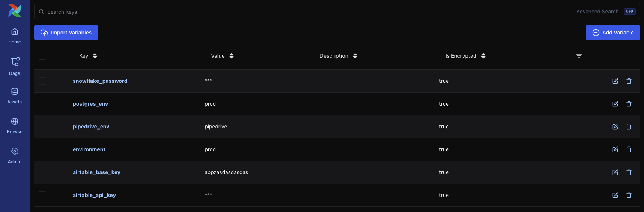Click the Add Variable button
Screen dimensions: 644x212
(612, 33)
